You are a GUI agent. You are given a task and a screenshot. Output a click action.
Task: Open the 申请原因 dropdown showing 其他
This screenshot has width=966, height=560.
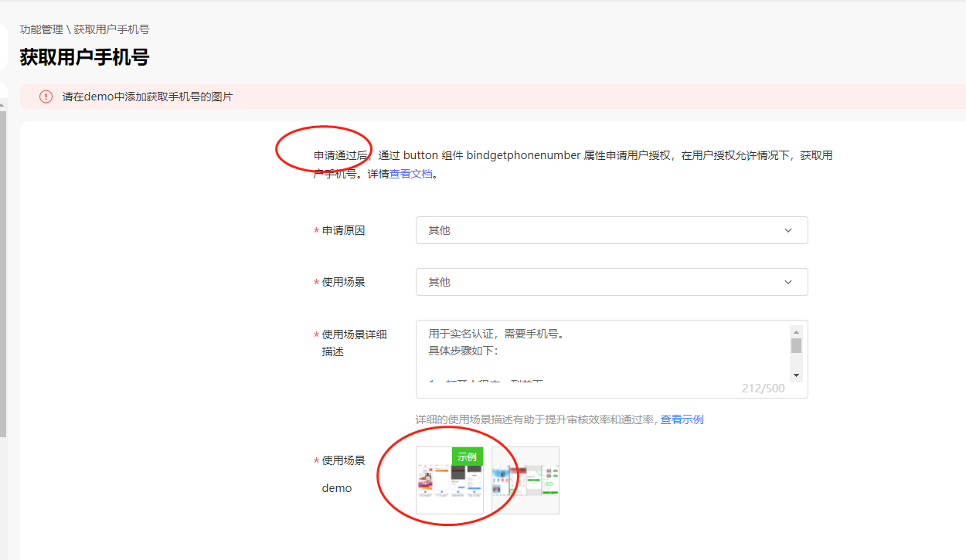pos(612,230)
